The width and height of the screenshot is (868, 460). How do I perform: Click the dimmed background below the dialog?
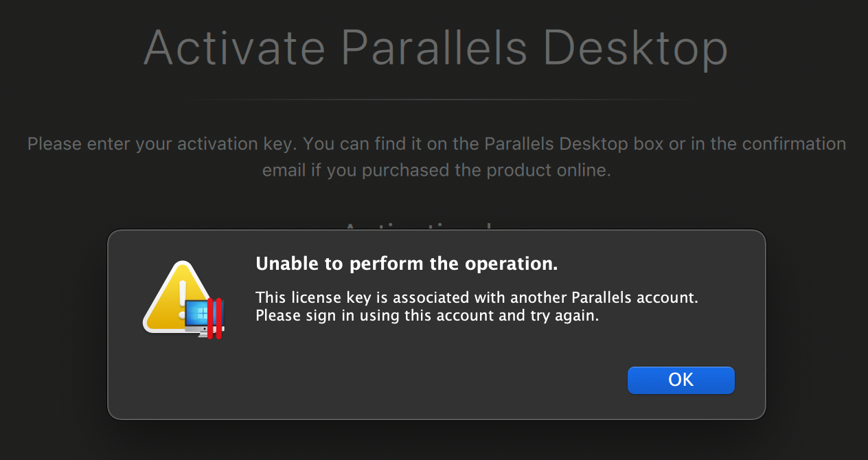[434, 441]
